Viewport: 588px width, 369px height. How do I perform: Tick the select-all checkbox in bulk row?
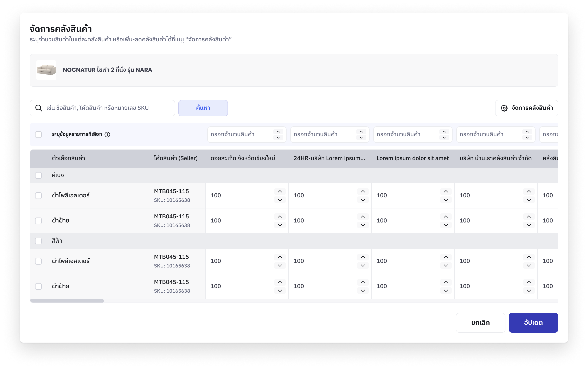(x=38, y=135)
